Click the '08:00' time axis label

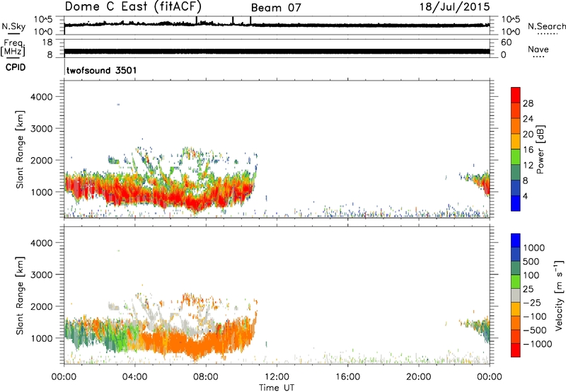click(205, 377)
